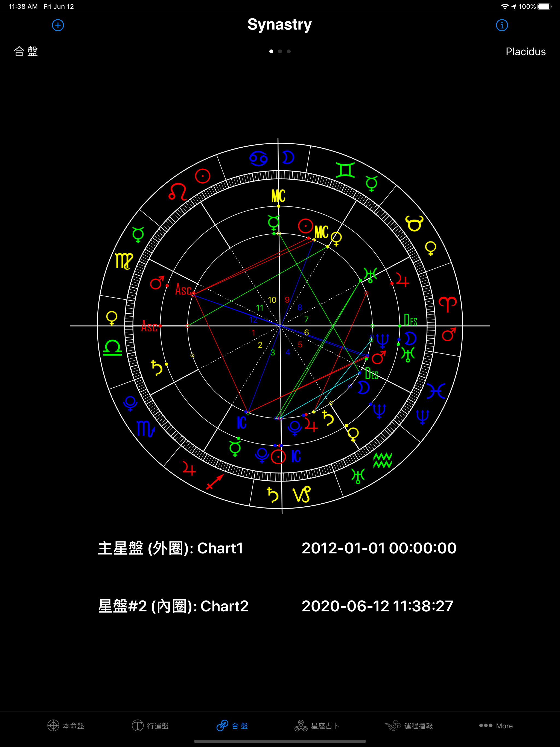This screenshot has width=560, height=747.
Task: Tap the outer-ring Moon in Cancer
Action: pyautogui.click(x=288, y=157)
